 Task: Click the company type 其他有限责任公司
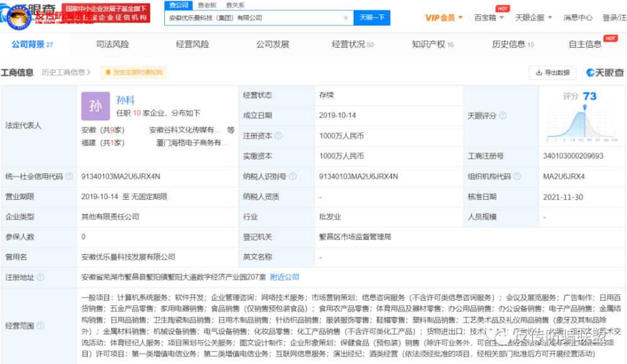110,217
